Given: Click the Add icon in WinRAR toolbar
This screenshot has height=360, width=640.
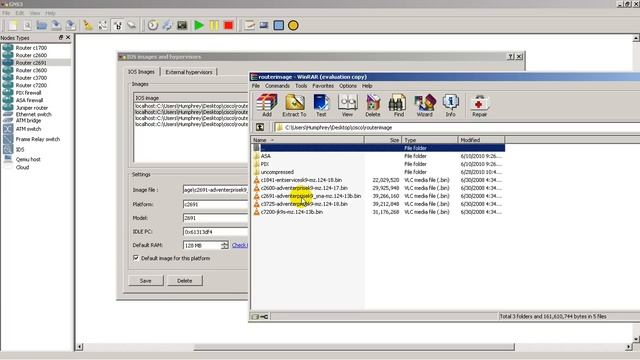Looking at the screenshot, I should pyautogui.click(x=267, y=105).
